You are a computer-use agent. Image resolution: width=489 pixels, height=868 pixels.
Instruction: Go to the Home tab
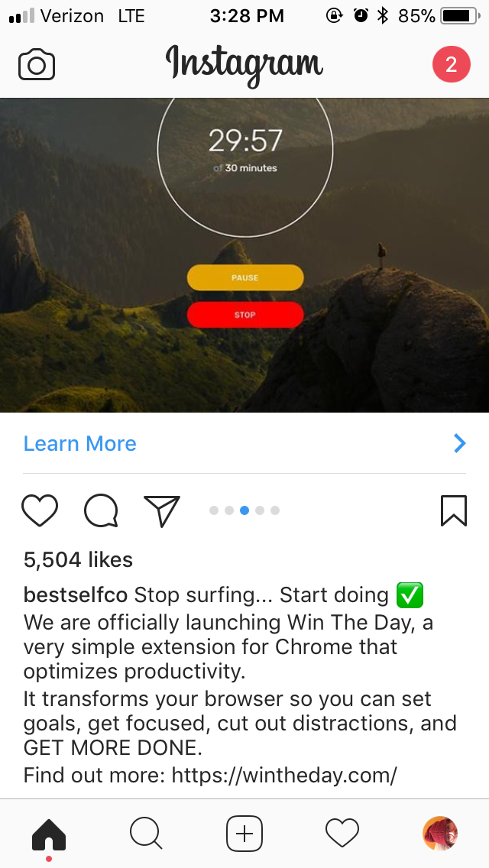(x=49, y=834)
